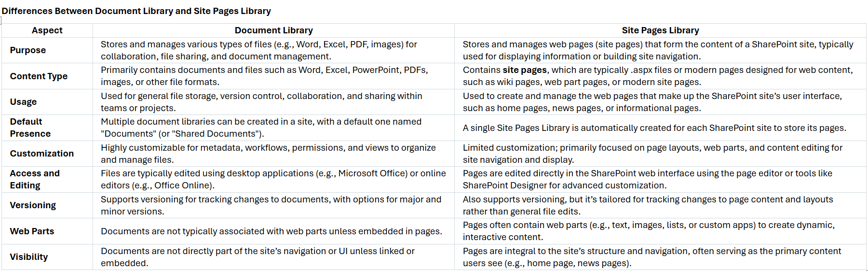Screen dimensions: 868x271
Task: Click the bold 'site pages' text
Action: coord(525,70)
